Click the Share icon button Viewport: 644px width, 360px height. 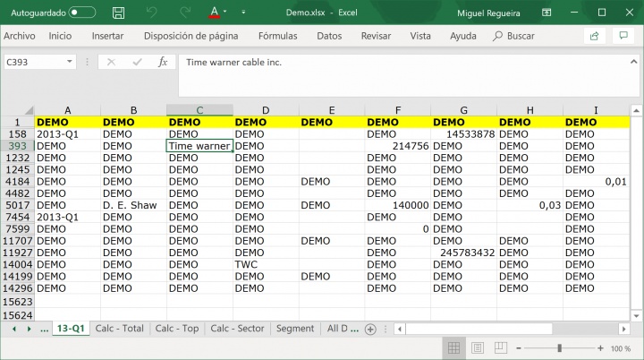point(594,36)
